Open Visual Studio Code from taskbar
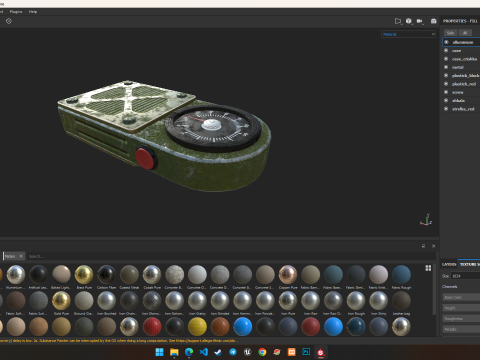This screenshot has height=360, width=480. click(x=204, y=352)
